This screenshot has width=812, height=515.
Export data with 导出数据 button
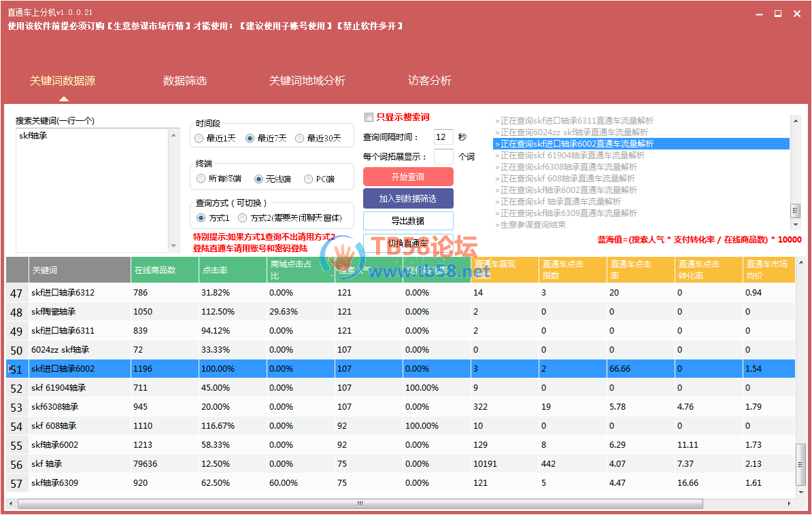[408, 221]
